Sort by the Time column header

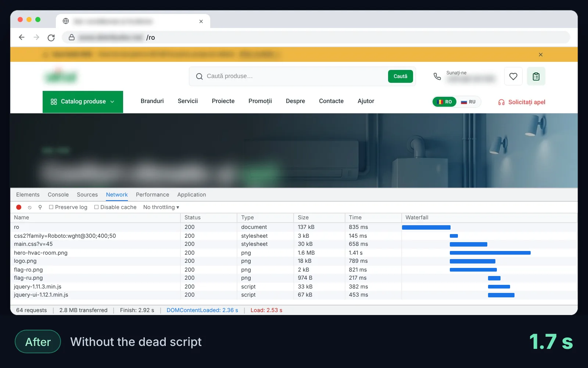click(x=373, y=217)
